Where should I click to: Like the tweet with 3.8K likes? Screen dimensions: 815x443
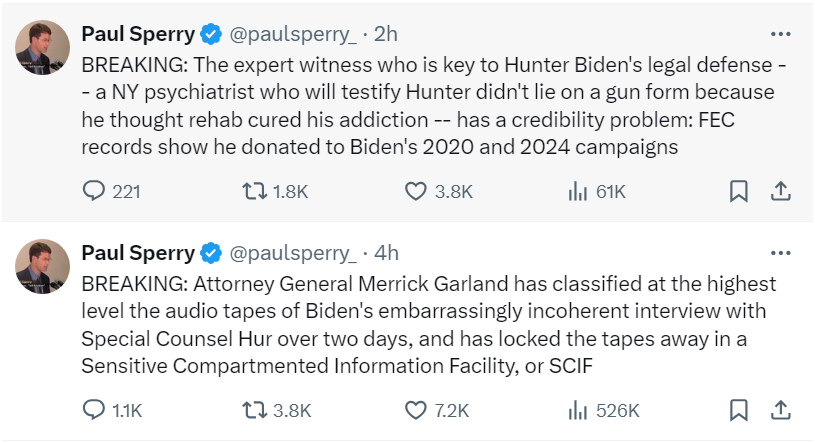pyautogui.click(x=417, y=190)
